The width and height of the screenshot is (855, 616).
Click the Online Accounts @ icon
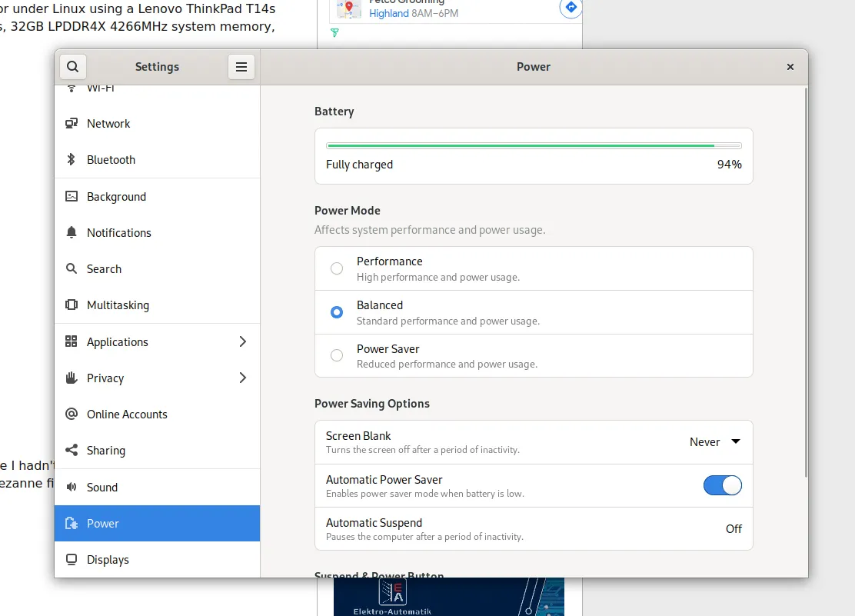(x=72, y=415)
